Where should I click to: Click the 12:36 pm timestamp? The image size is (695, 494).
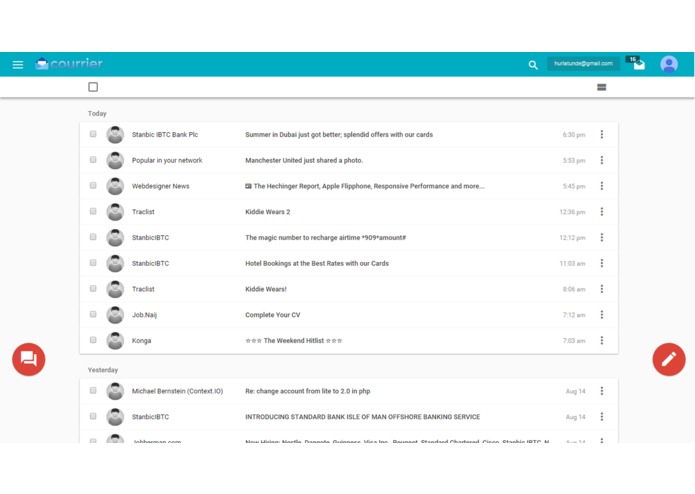[x=572, y=212]
